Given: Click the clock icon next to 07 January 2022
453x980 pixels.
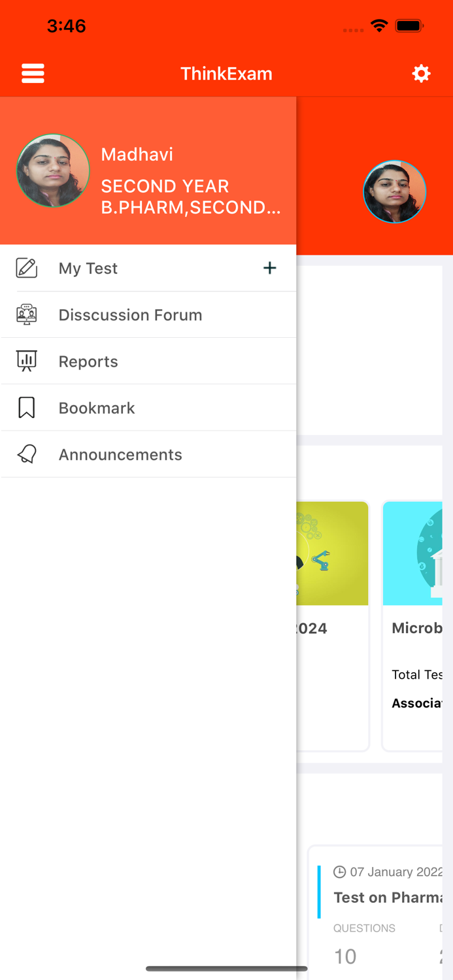Looking at the screenshot, I should point(340,872).
